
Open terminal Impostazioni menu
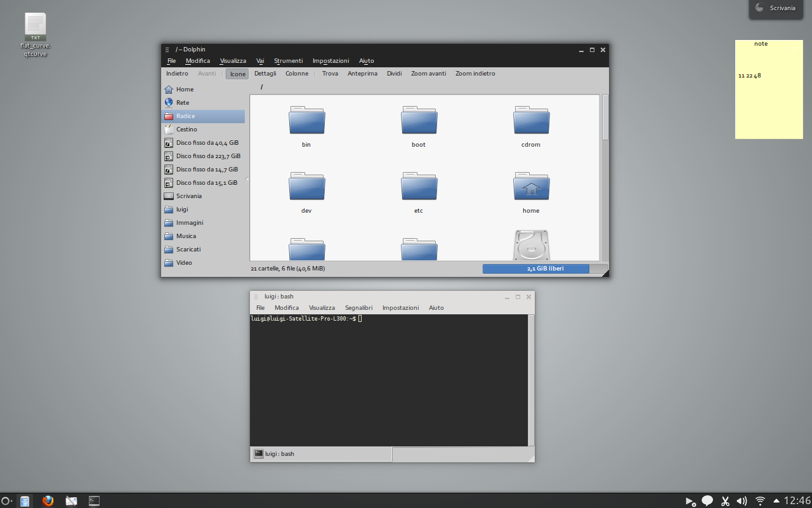(400, 308)
